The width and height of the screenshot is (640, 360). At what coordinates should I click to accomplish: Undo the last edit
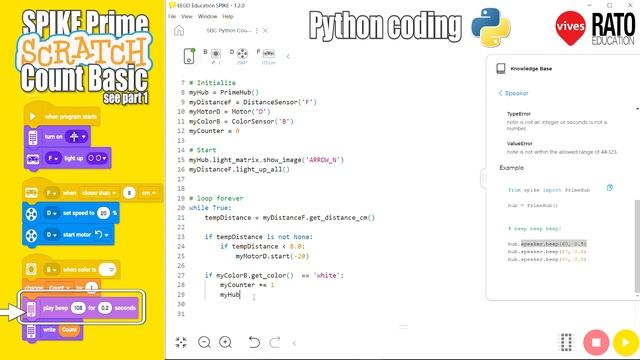(254, 342)
